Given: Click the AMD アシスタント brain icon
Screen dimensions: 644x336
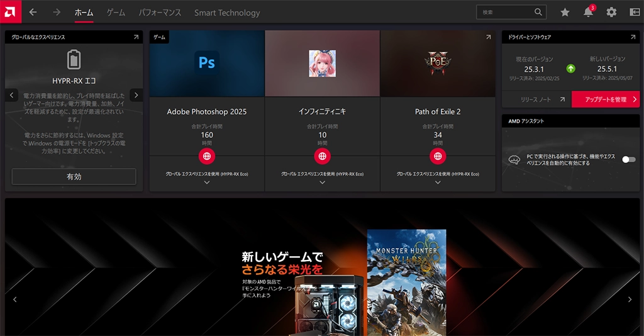Looking at the screenshot, I should pyautogui.click(x=514, y=160).
